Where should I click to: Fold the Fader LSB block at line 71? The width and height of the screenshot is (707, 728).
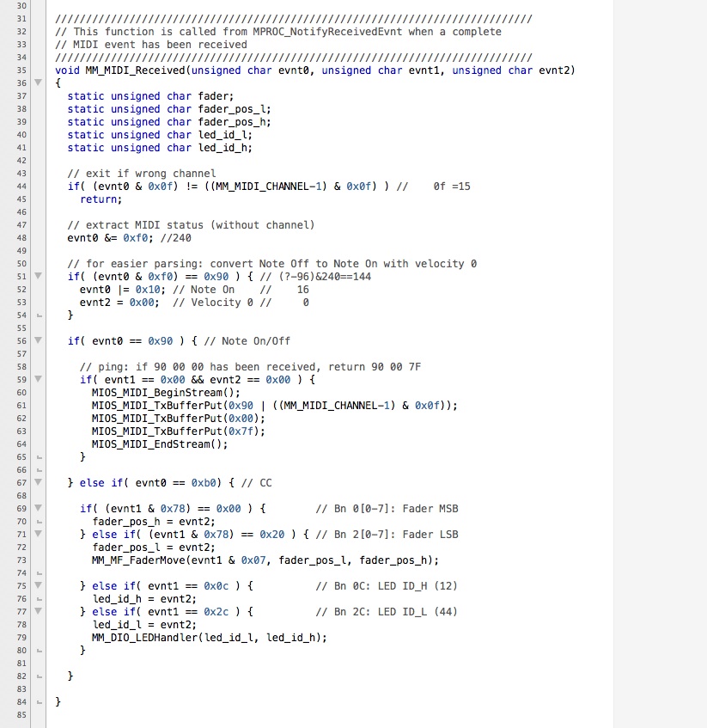[x=39, y=534]
